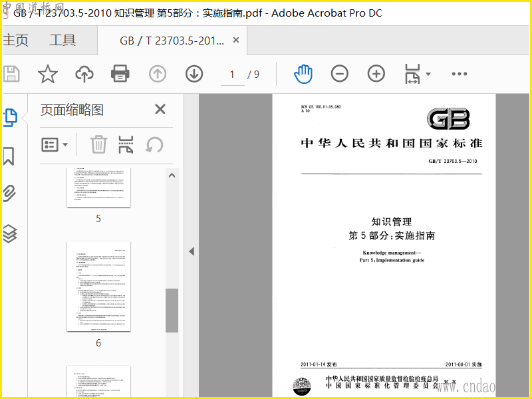Click the 'Knowledge management—' English title
532x399 pixels.
tap(392, 253)
